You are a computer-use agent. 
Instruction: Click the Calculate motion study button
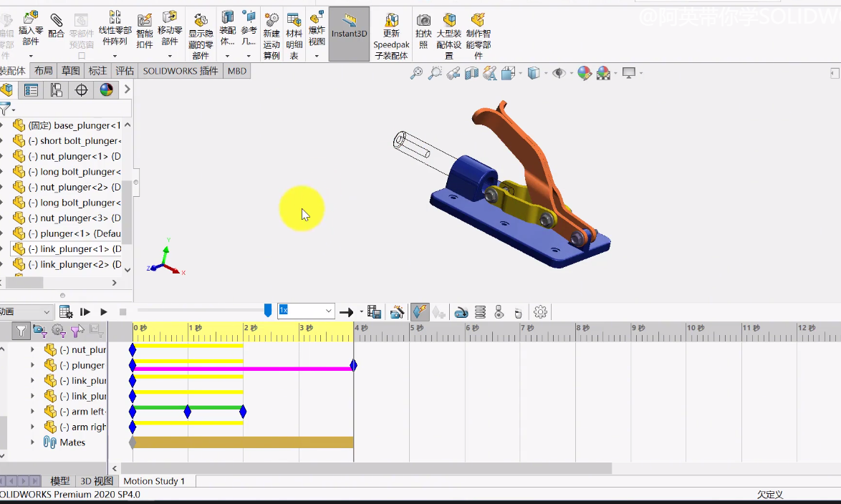point(66,311)
